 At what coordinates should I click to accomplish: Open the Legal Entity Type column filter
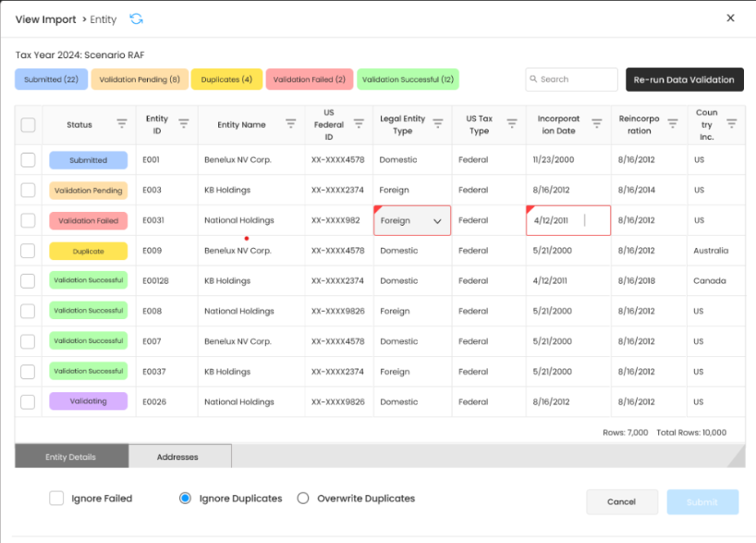pos(438,124)
